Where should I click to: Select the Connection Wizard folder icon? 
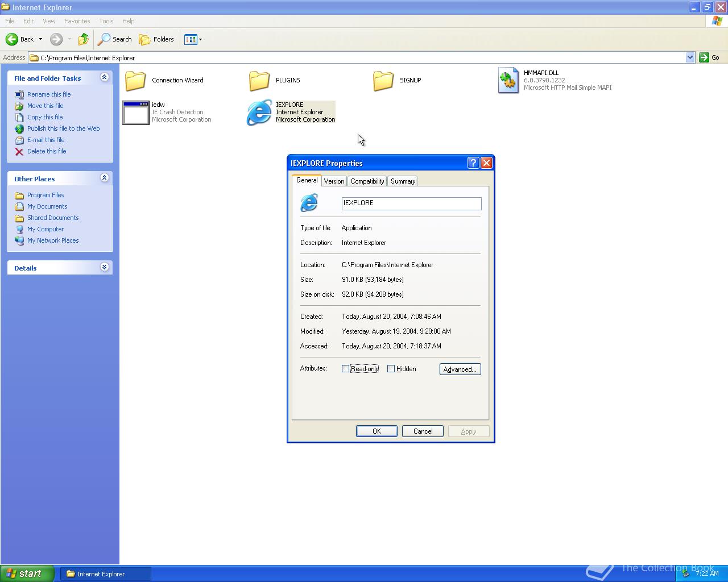[135, 81]
